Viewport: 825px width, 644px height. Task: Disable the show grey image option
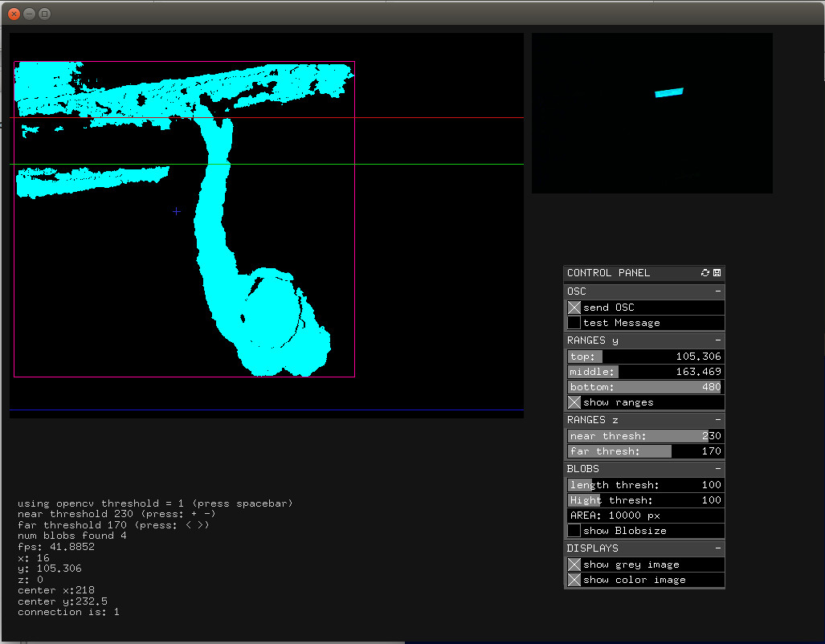(x=574, y=565)
